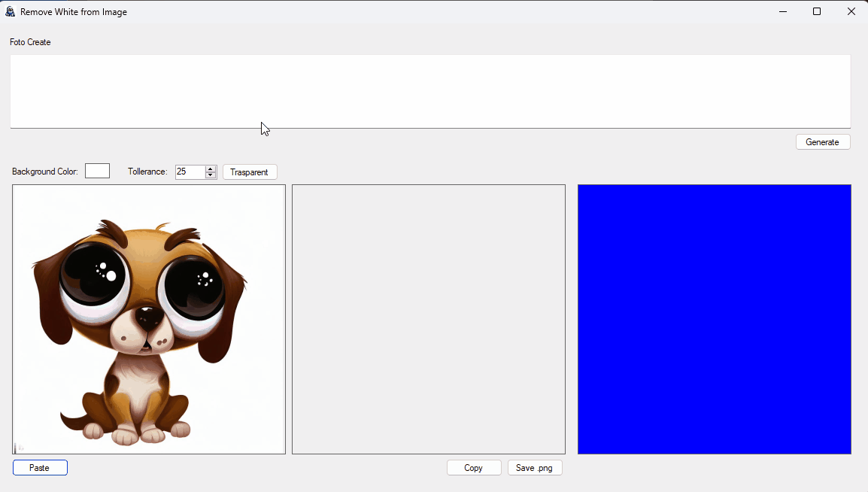This screenshot has width=868, height=492.
Task: Click the Save .png button
Action: point(535,468)
